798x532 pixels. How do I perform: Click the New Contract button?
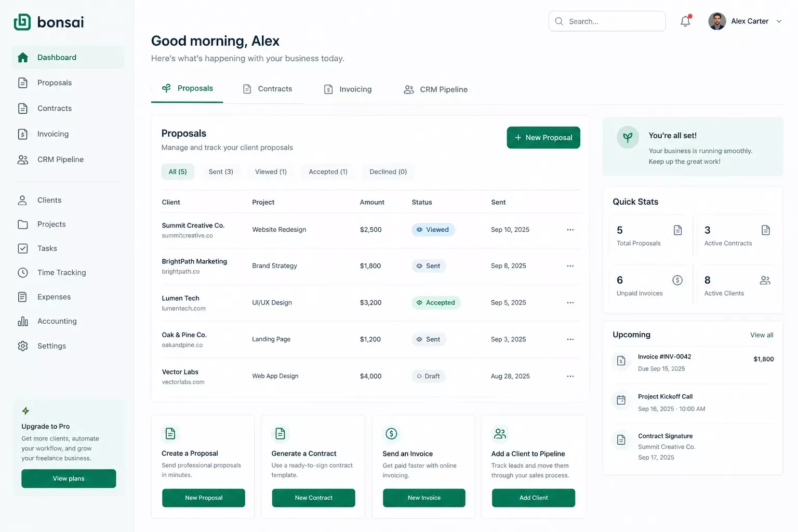pos(313,498)
